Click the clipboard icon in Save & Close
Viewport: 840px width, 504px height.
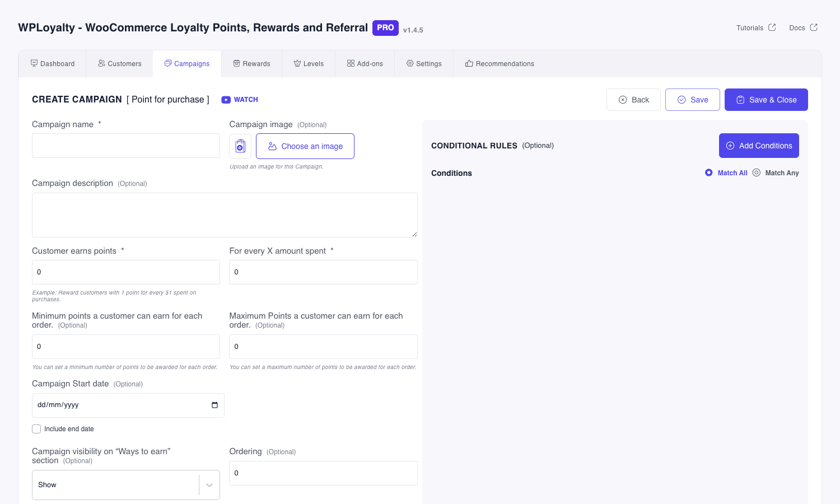pos(740,100)
